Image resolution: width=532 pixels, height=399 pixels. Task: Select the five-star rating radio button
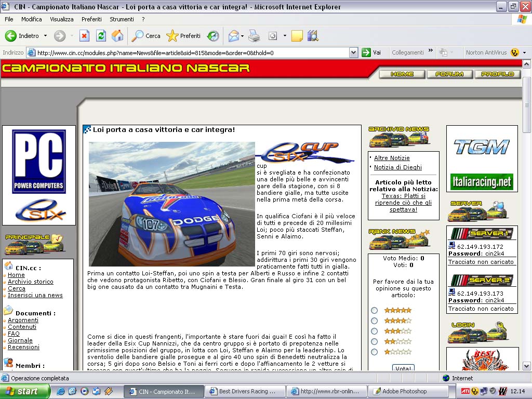(x=374, y=311)
